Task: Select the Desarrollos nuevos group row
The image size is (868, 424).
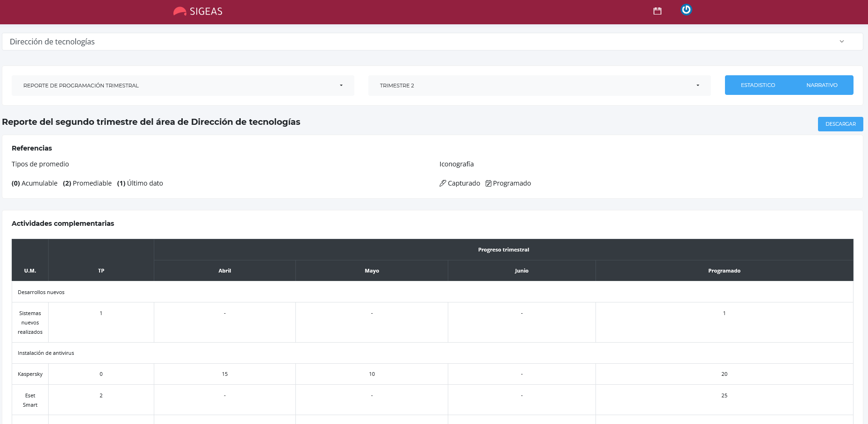Action: 432,292
